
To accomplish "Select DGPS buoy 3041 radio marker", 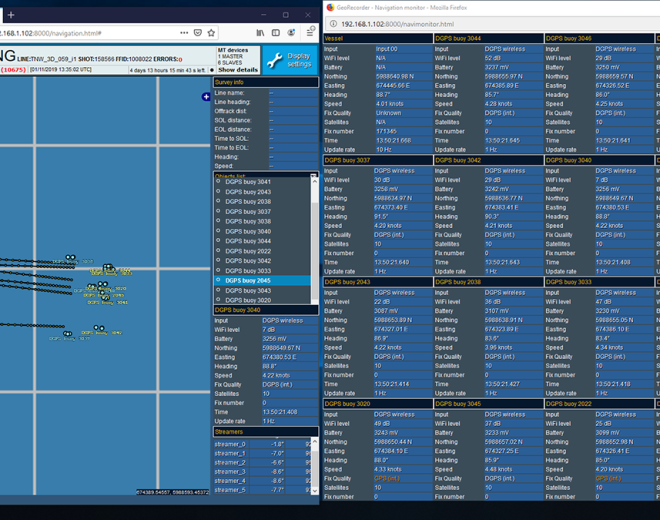I will click(x=219, y=182).
